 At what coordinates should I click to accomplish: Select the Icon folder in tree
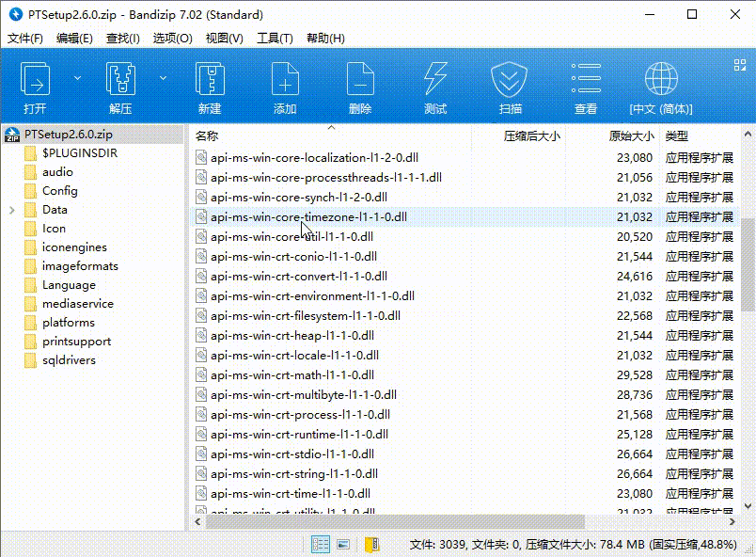point(54,228)
